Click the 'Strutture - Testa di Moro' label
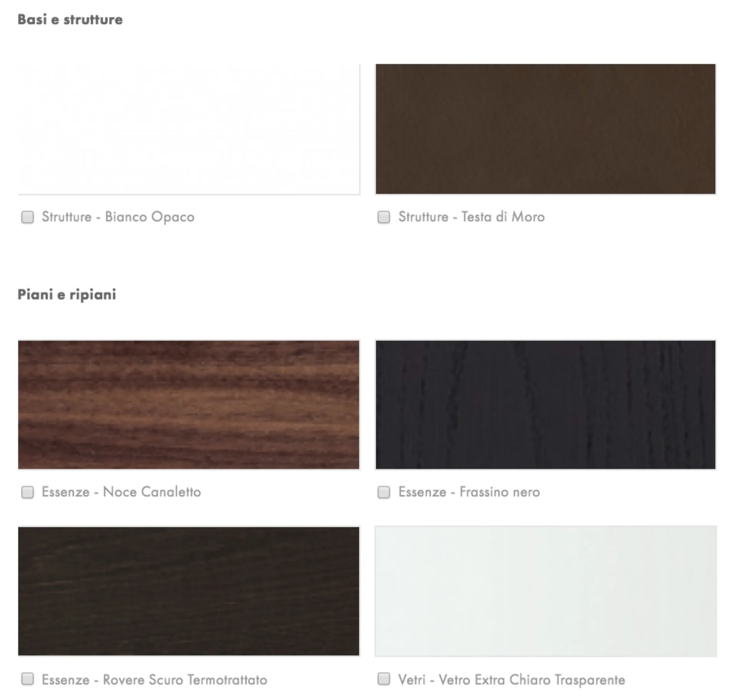The height and width of the screenshot is (700, 737). (471, 217)
